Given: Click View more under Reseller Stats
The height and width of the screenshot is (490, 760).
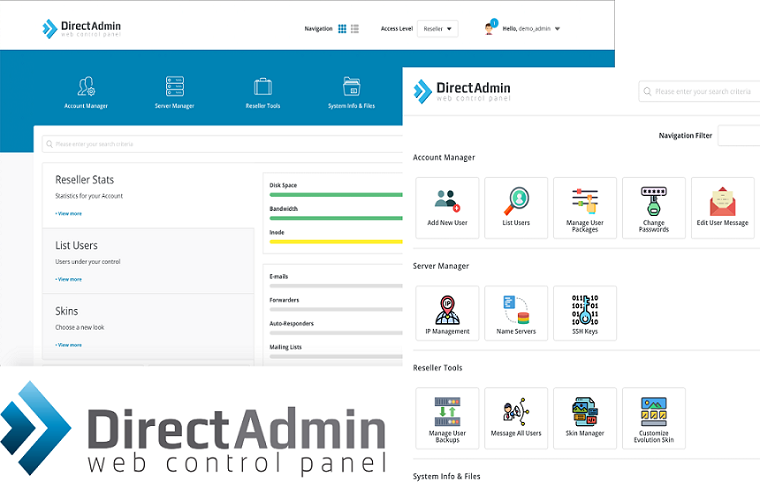Looking at the screenshot, I should 68,213.
